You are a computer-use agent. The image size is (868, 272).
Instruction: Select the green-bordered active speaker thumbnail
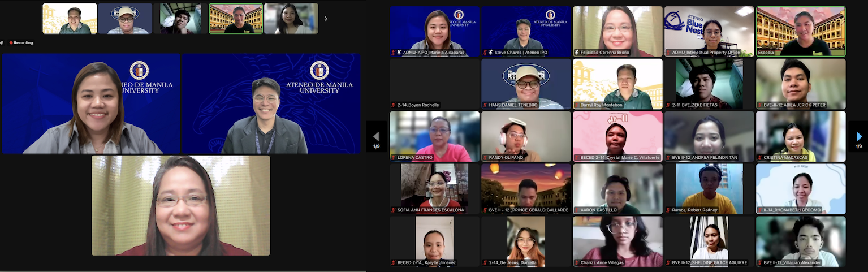coord(236,19)
